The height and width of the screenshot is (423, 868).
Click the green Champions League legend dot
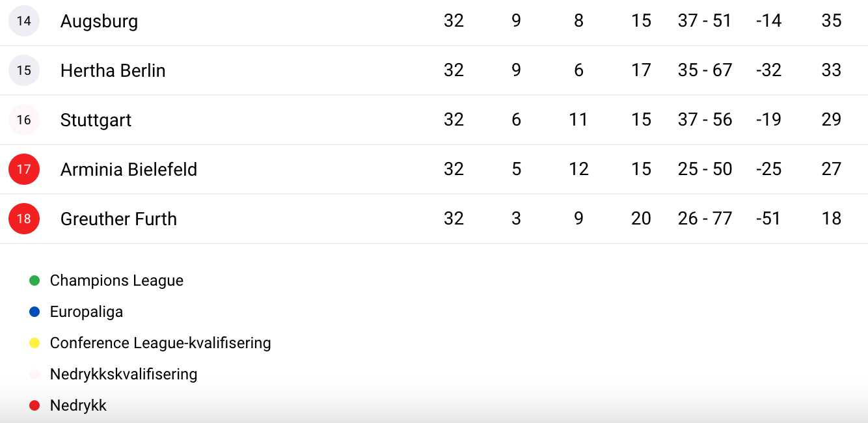click(x=35, y=280)
